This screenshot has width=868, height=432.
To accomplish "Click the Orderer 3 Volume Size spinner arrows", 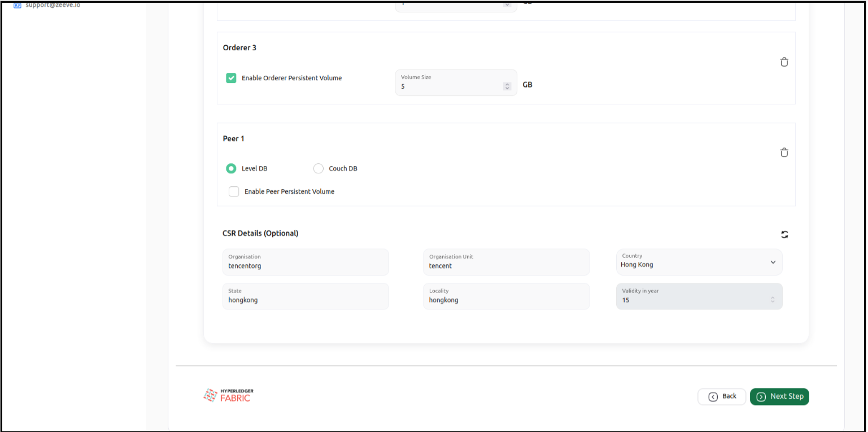I will point(507,86).
